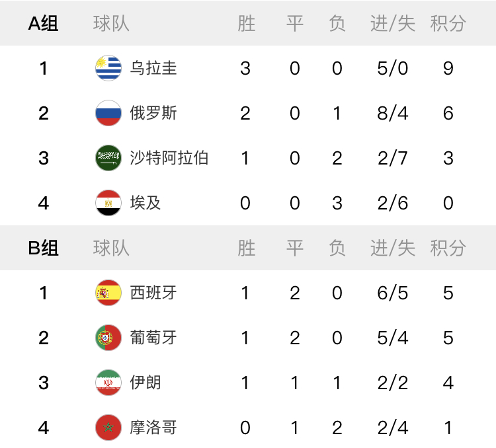Click the Russia flag icon

coord(108,113)
